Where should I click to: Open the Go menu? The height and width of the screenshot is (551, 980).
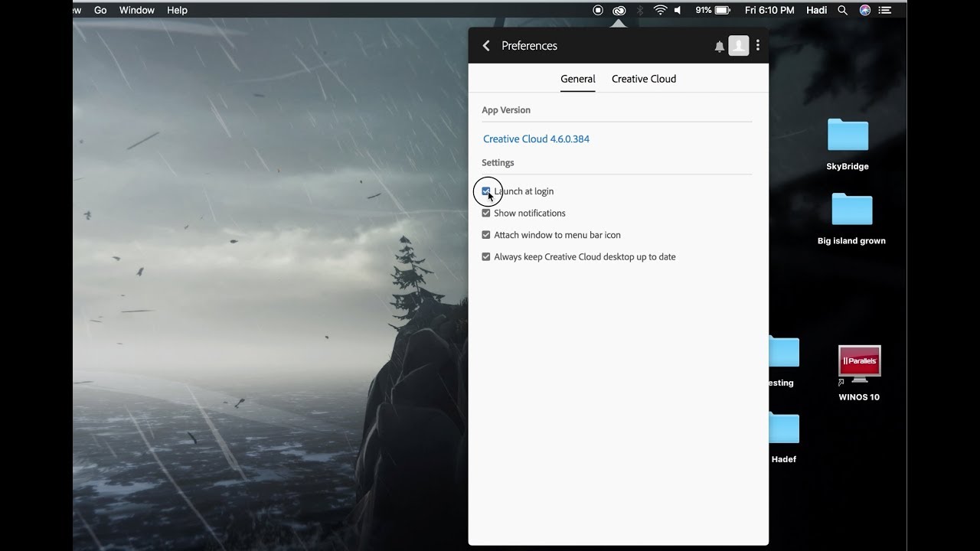100,10
